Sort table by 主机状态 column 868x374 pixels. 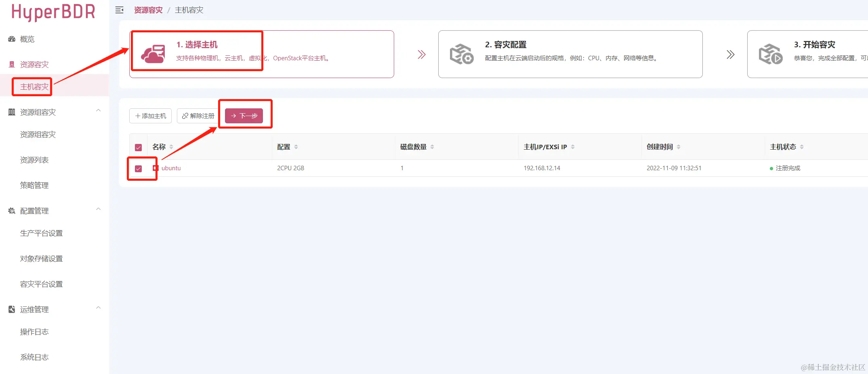[x=802, y=147]
